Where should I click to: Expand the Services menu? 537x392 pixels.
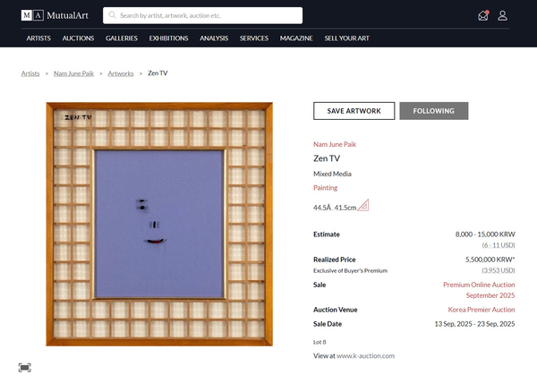point(254,38)
